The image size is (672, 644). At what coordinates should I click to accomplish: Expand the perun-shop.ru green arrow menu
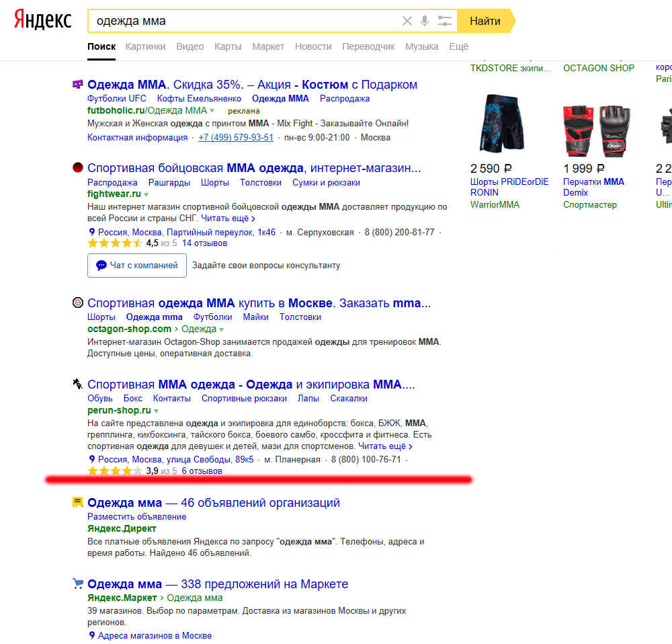(157, 411)
